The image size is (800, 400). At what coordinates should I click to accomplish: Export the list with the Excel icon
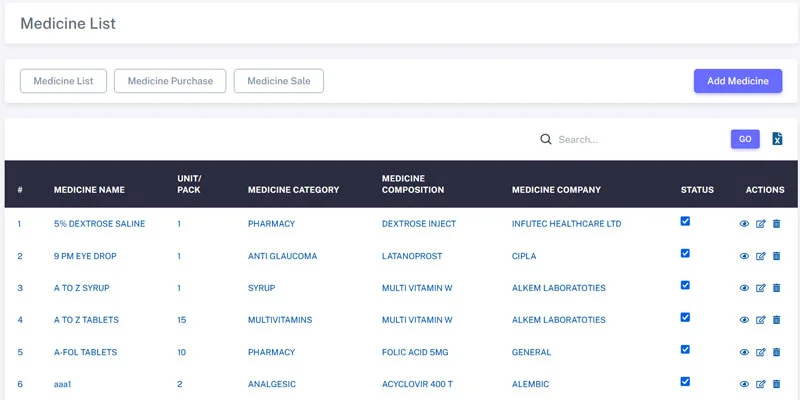pos(777,139)
